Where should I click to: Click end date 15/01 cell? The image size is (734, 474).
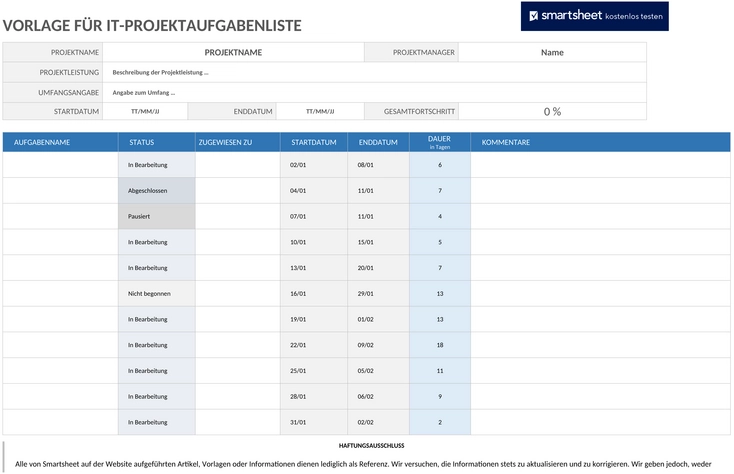(x=378, y=242)
